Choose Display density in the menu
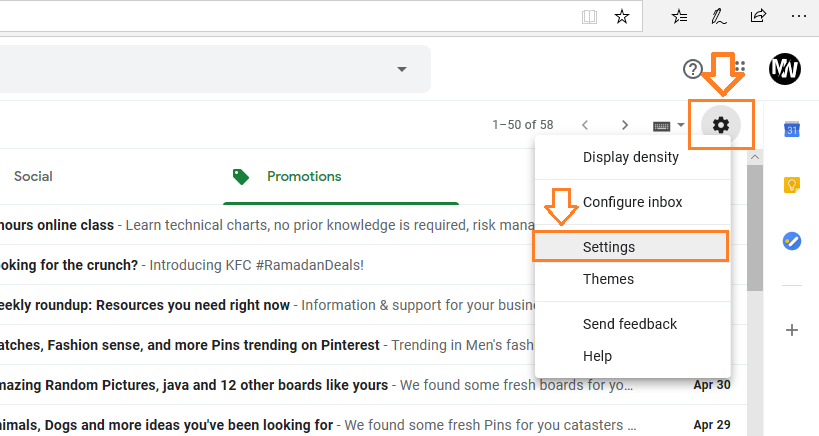Image resolution: width=819 pixels, height=436 pixels. (x=631, y=157)
